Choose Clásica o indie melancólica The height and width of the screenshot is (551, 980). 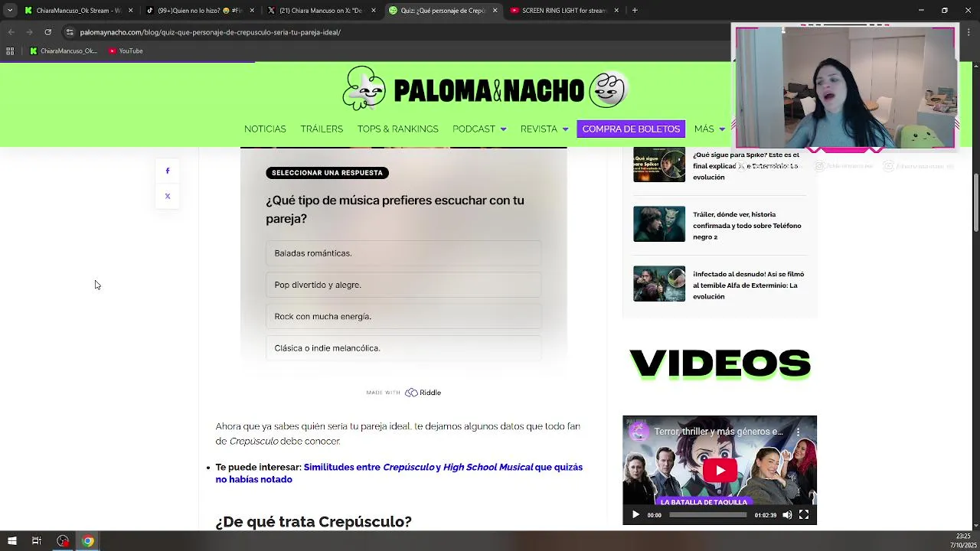point(403,348)
